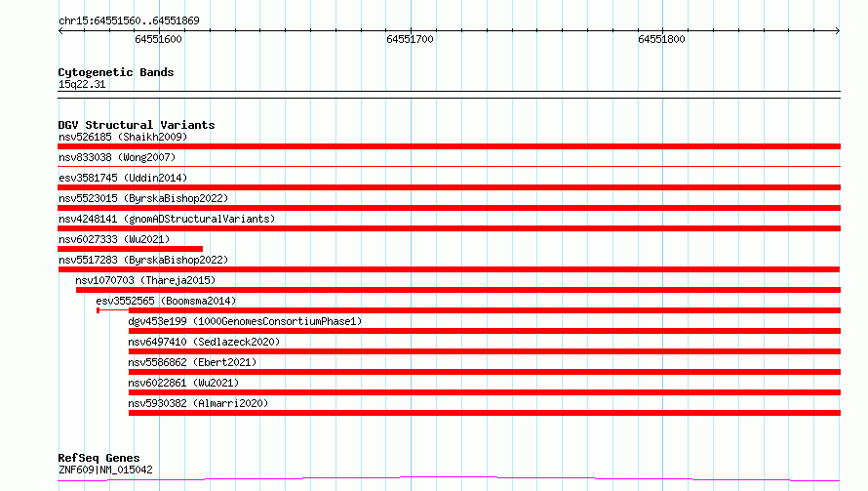Click the nsv526185 (Shaikh2009) variant label
The height and width of the screenshot is (491, 868).
123,137
